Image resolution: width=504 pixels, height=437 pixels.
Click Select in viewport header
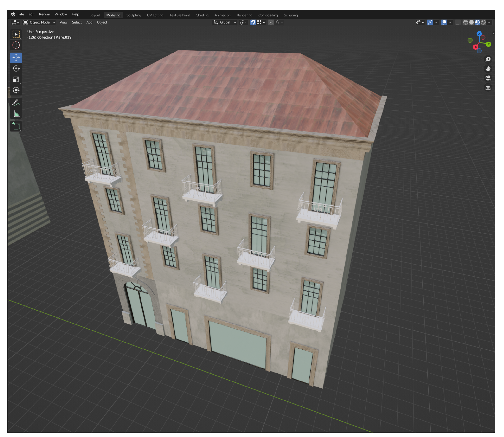point(77,22)
